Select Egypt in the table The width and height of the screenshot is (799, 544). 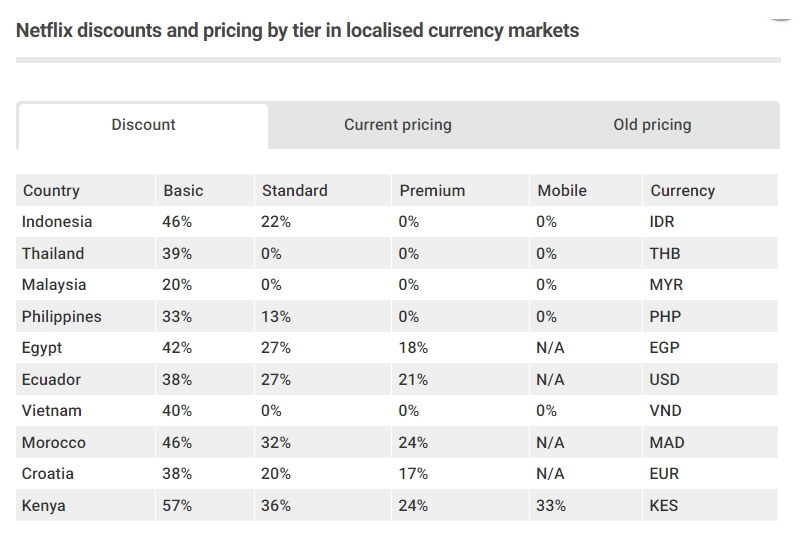(42, 348)
